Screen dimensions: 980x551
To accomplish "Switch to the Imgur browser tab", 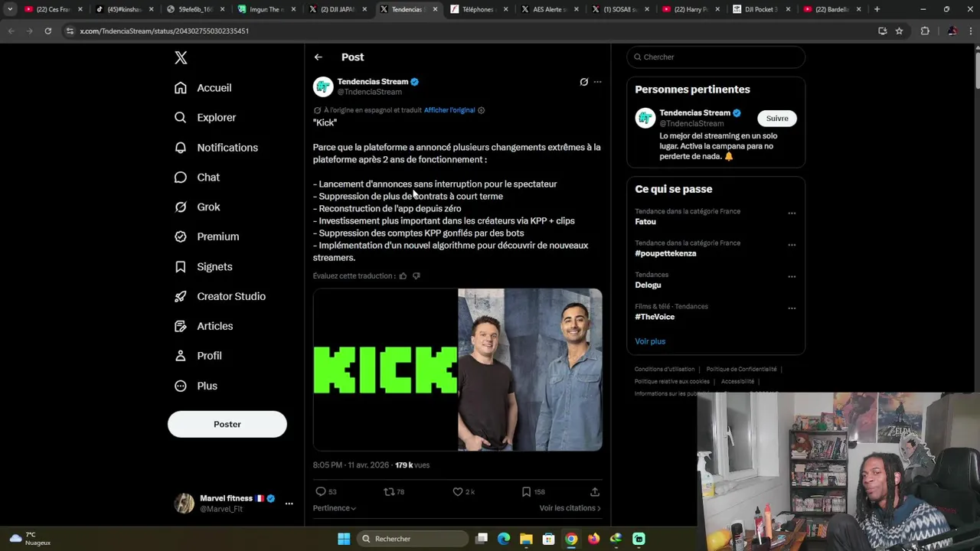I will coord(266,9).
